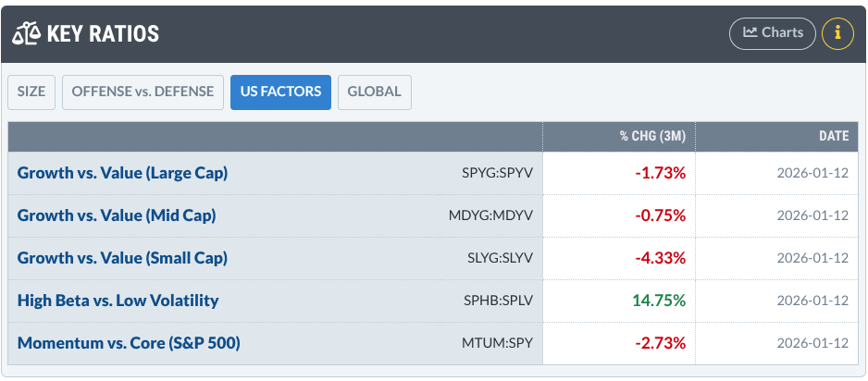Select the US FACTORS tab
868x381 pixels.
280,92
